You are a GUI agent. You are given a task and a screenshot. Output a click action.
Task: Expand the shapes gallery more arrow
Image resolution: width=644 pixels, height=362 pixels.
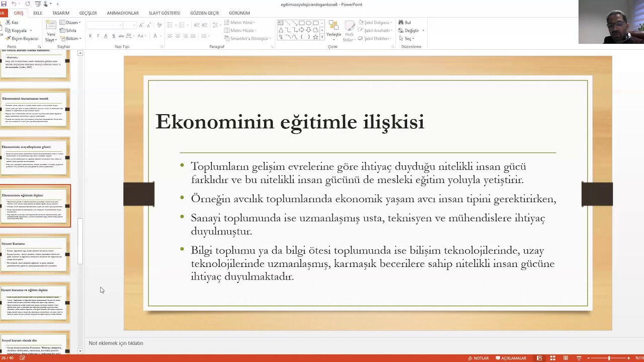(322, 37)
